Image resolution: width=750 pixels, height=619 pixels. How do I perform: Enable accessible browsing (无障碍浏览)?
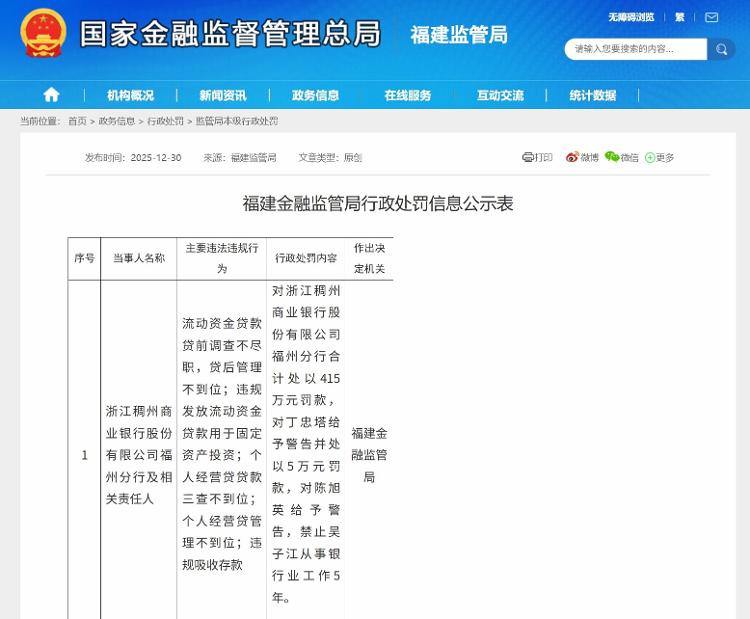coord(631,17)
